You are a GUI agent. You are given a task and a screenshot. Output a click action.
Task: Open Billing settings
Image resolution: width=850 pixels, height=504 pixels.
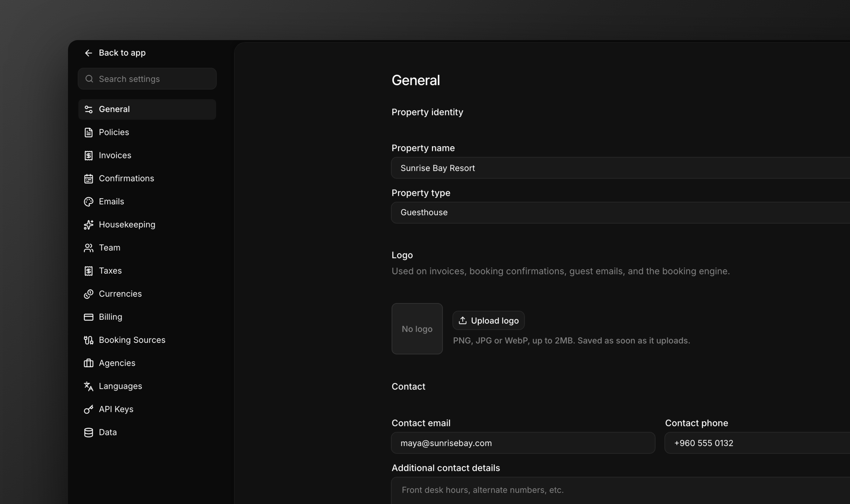point(147,317)
